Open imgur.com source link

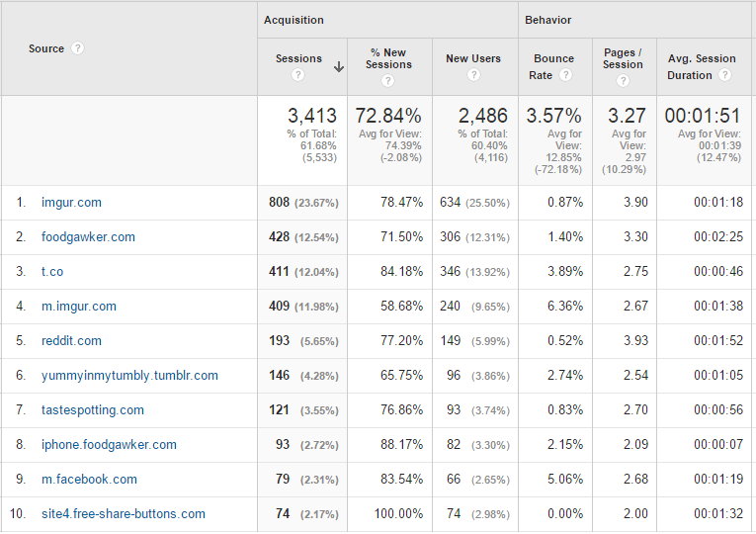71,202
